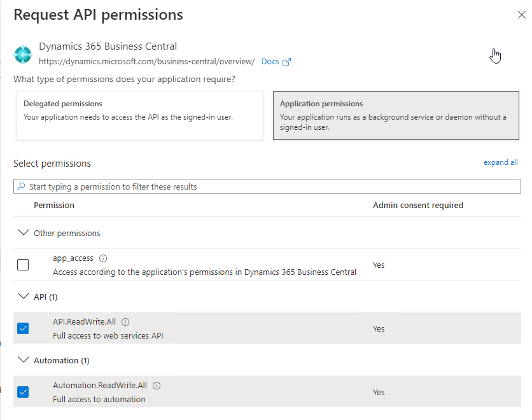Uncheck the Automation.ReadWrite.All permission

point(23,392)
